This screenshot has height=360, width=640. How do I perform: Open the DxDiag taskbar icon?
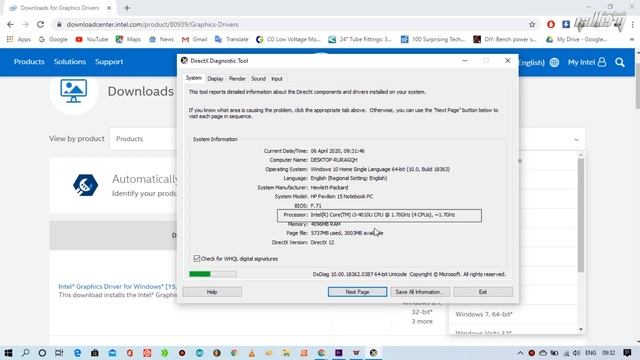coord(373,353)
